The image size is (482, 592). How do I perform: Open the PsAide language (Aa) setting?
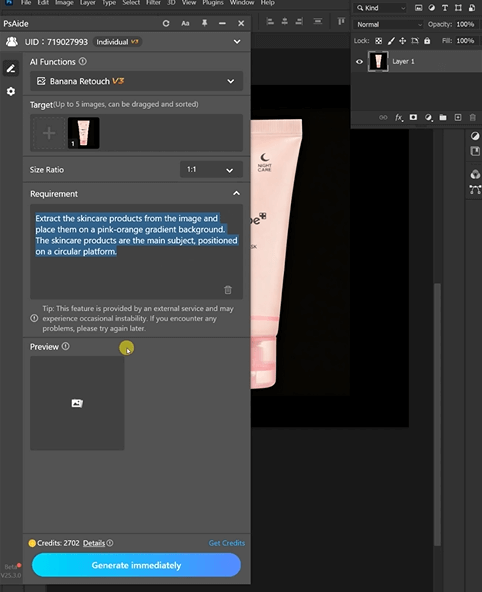185,23
